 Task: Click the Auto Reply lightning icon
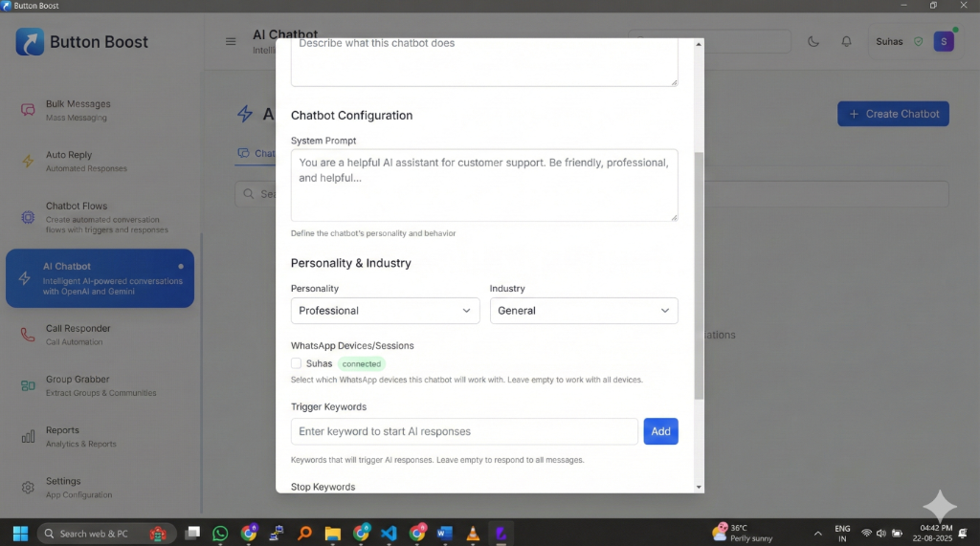pyautogui.click(x=28, y=162)
